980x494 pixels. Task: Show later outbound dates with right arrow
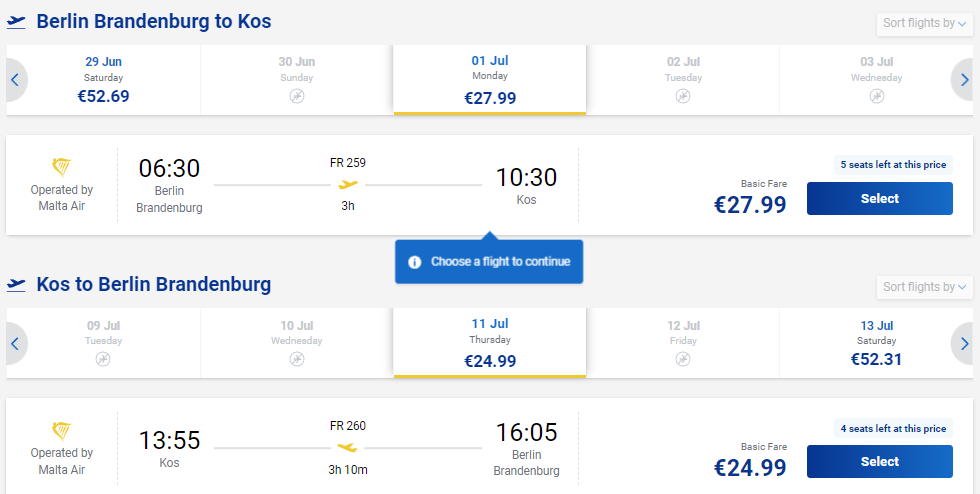click(x=964, y=80)
